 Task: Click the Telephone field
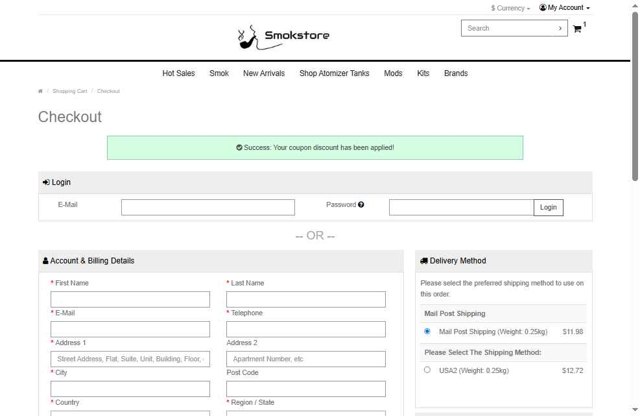(306, 329)
